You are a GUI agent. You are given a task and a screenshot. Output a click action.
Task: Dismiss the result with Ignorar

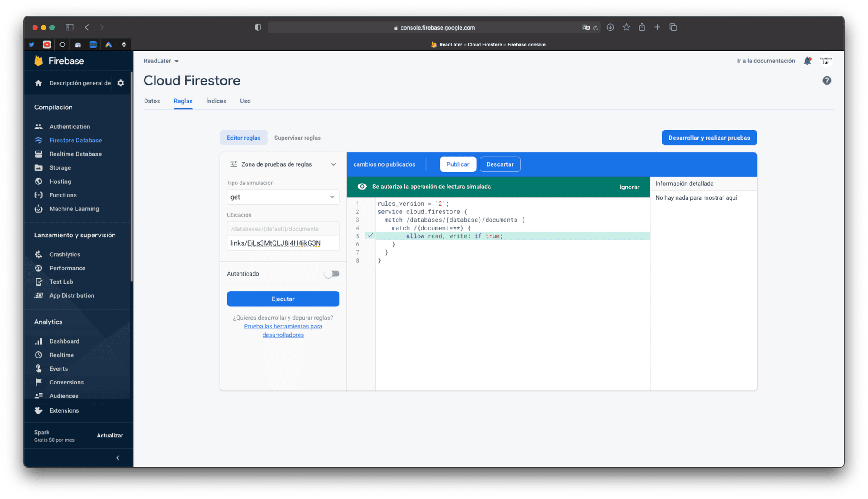[x=629, y=187]
